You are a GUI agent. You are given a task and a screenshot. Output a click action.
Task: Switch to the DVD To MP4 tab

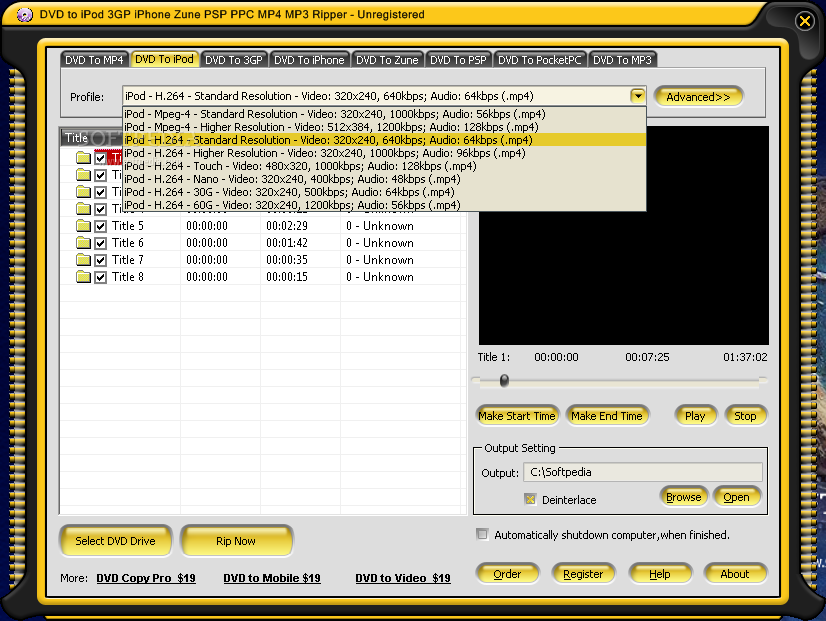(94, 60)
